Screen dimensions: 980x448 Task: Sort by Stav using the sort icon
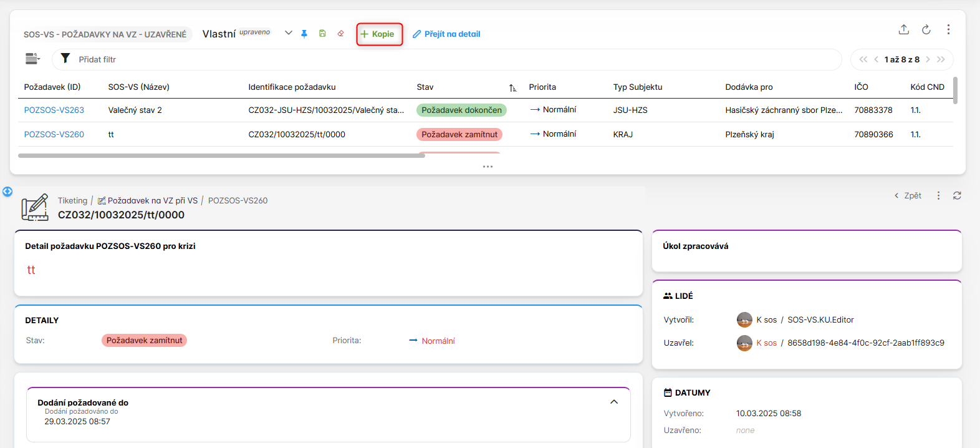512,88
